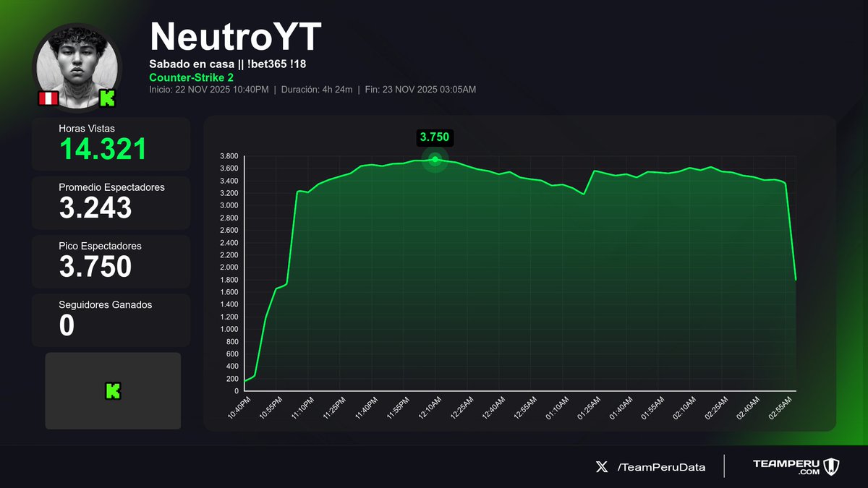Screen dimensions: 868x488
Task: Click the separator divider icon between footer items
Action: (724, 467)
